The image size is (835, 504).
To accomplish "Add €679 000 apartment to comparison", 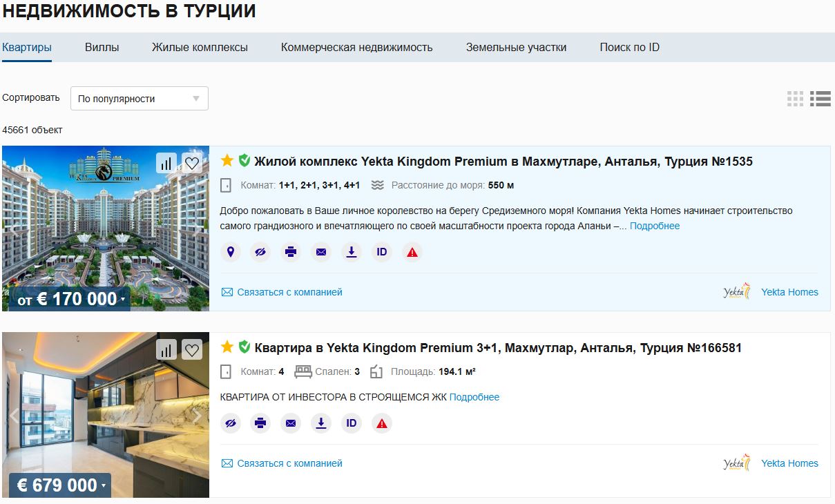I will (x=166, y=349).
